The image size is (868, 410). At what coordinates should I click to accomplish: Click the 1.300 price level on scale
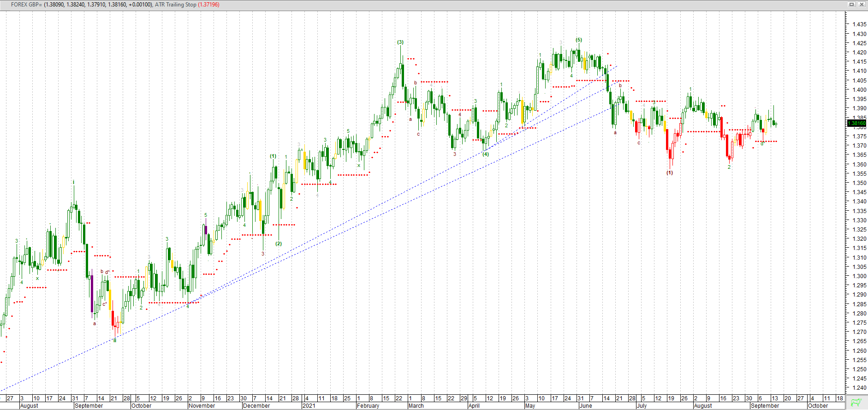tap(859, 276)
